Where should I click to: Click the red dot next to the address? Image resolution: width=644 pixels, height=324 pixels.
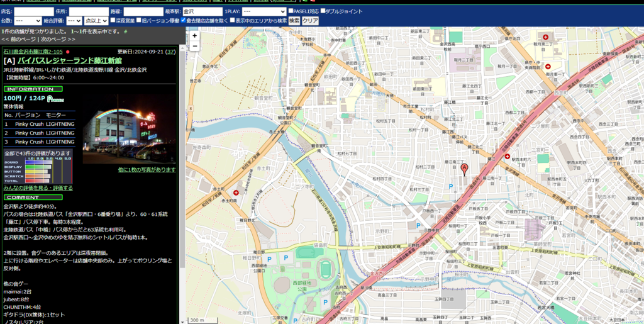coord(68,52)
